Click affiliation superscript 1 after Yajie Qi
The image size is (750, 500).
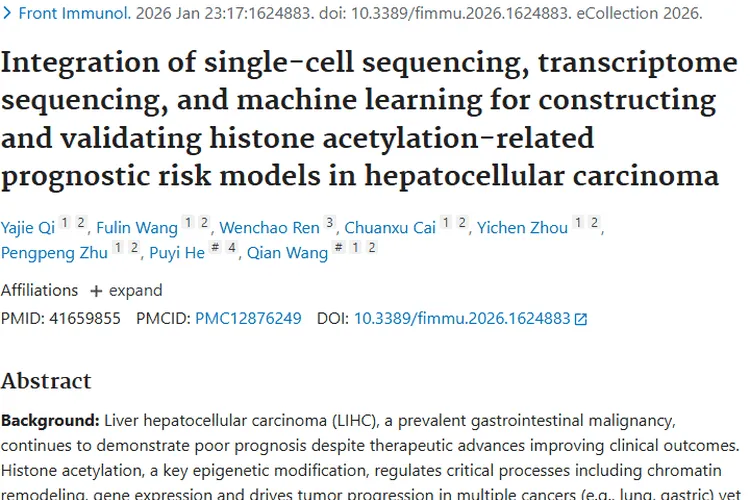coord(64,223)
